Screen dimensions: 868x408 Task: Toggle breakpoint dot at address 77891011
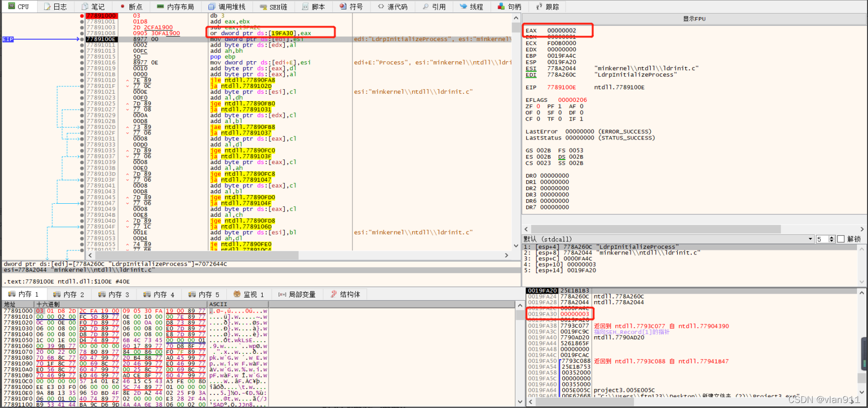click(x=82, y=45)
